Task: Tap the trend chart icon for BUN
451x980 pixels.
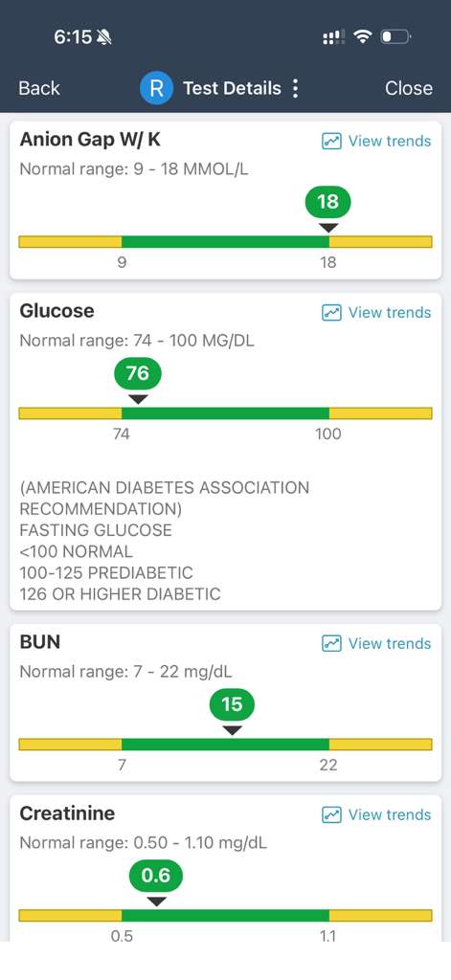Action: [331, 643]
